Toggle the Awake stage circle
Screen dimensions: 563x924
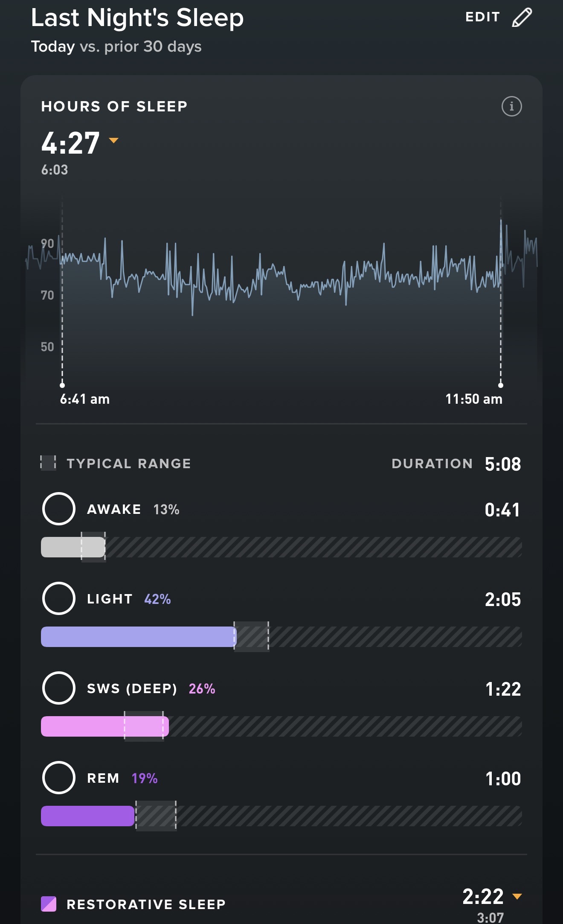(x=59, y=509)
